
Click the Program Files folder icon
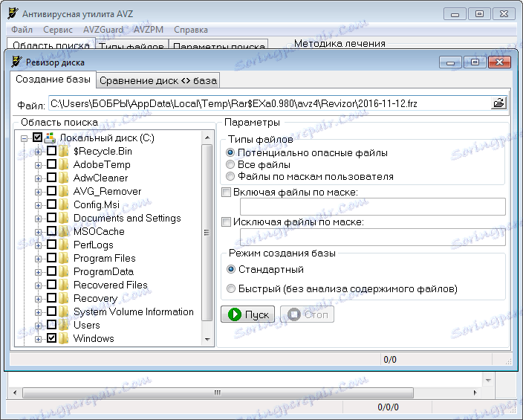point(63,258)
